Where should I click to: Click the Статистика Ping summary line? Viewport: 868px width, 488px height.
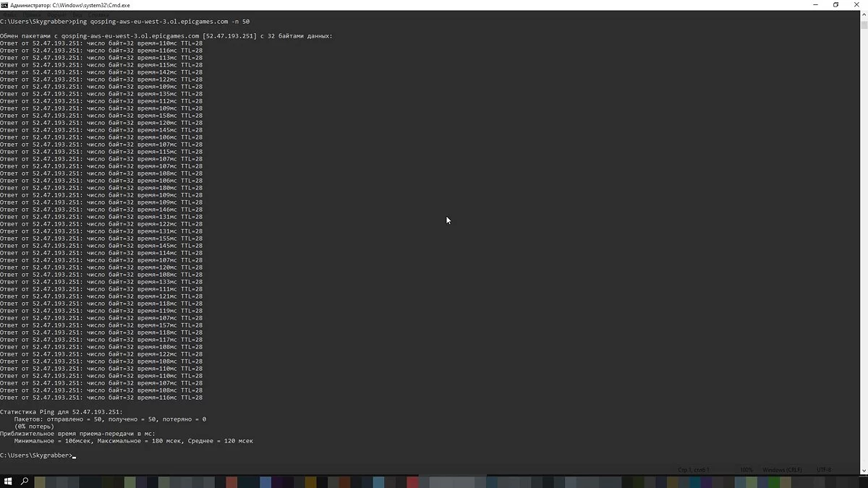[x=61, y=412]
